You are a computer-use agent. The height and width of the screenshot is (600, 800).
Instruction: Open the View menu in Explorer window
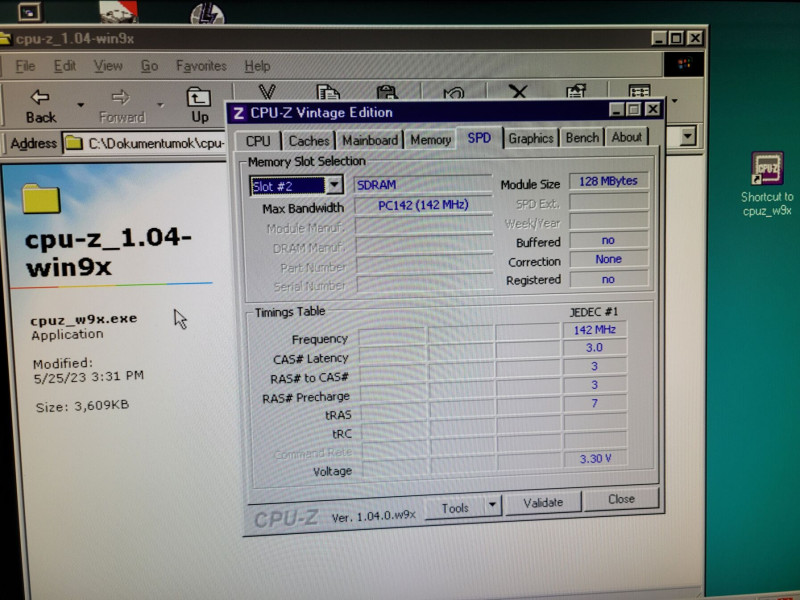[108, 66]
